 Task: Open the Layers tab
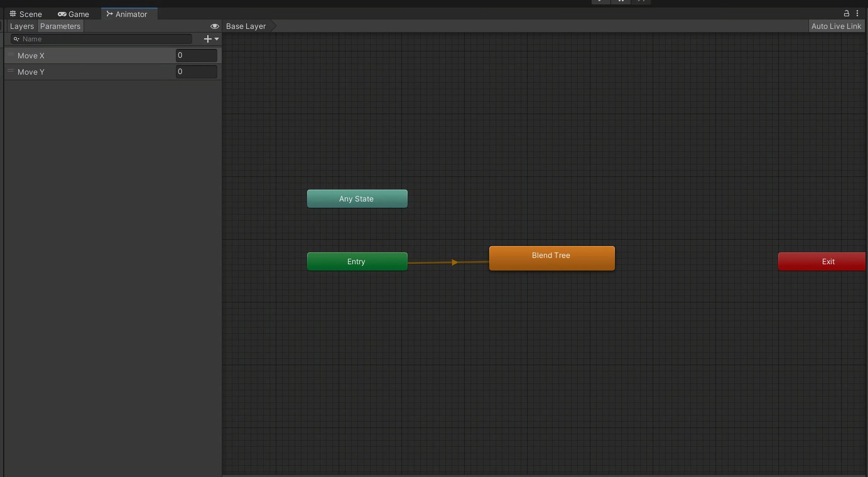(22, 26)
